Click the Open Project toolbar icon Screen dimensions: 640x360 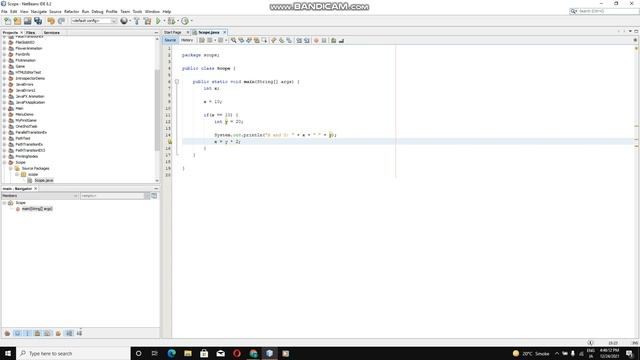tap(27, 21)
